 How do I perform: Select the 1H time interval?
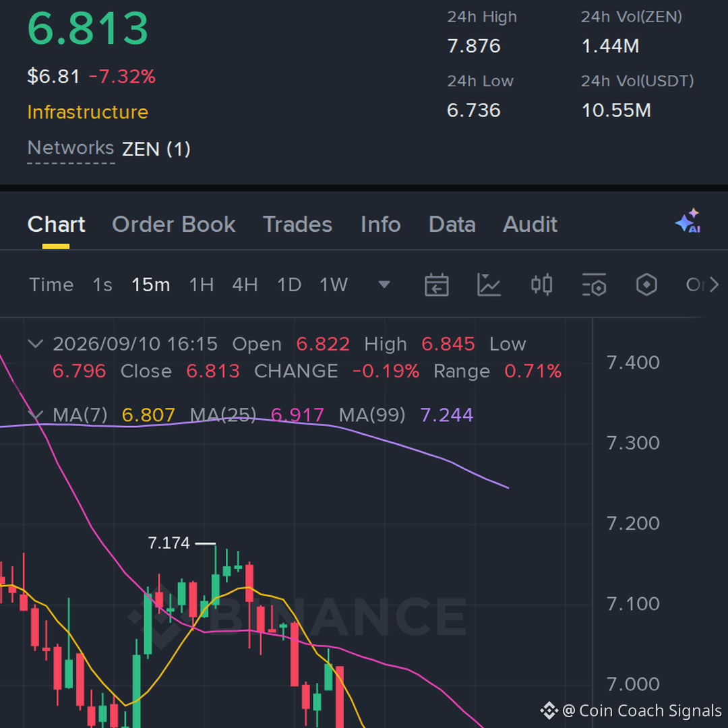click(202, 284)
